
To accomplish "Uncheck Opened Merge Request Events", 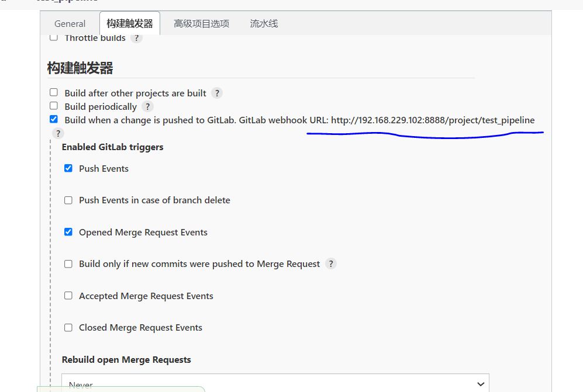I will 68,231.
